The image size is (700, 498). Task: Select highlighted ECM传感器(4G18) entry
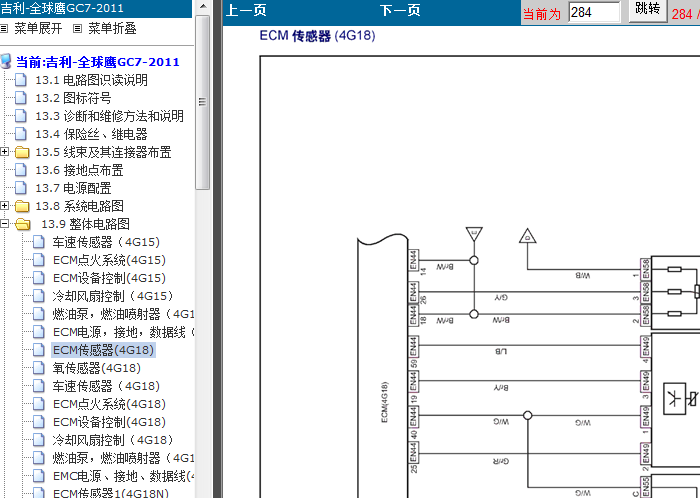pos(103,350)
